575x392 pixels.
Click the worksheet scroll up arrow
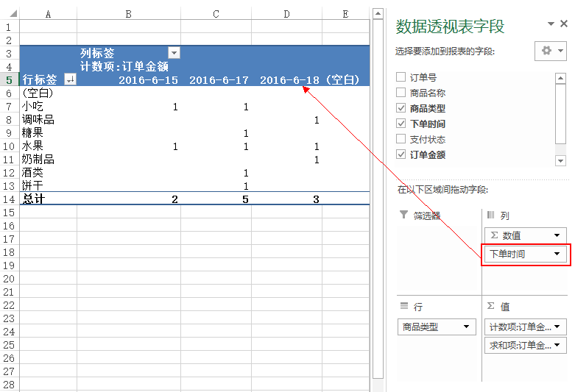378,14
